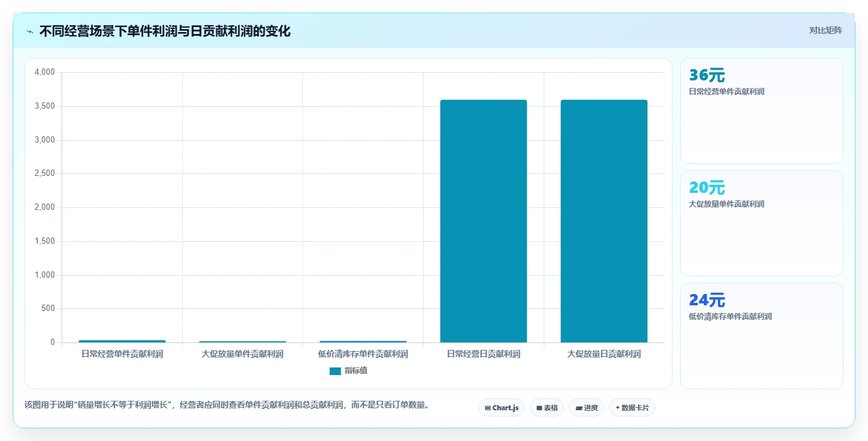Viewport: 868px width, 441px height.
Task: Toggle the 指标值 legend color swatch
Action: click(335, 371)
